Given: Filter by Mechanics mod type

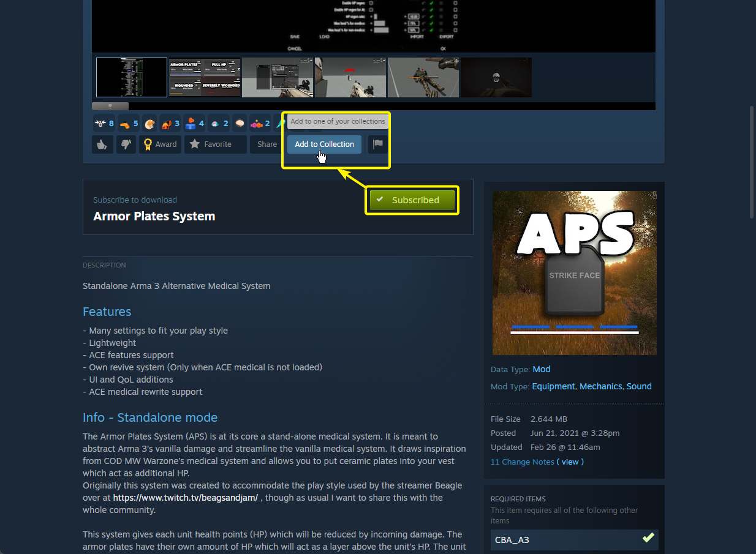Looking at the screenshot, I should point(600,386).
